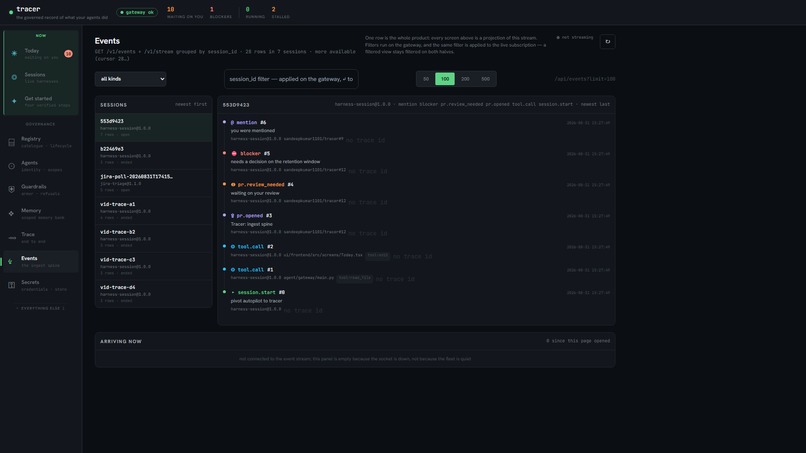Select session vid-trace-c3

coord(154,266)
